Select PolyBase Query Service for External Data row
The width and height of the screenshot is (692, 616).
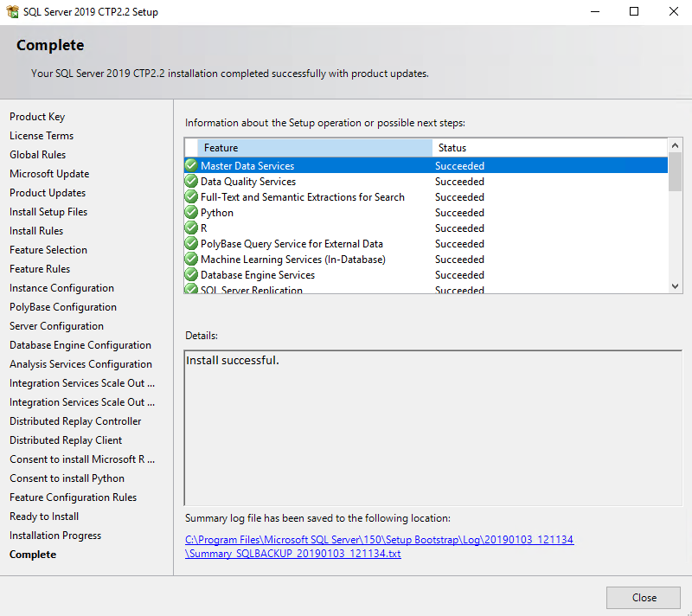(x=426, y=244)
